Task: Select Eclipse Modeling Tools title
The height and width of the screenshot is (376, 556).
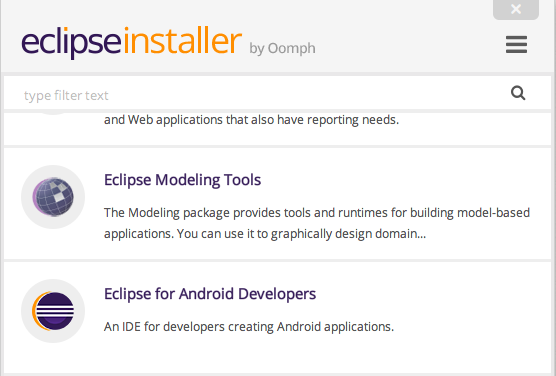Action: pos(182,180)
